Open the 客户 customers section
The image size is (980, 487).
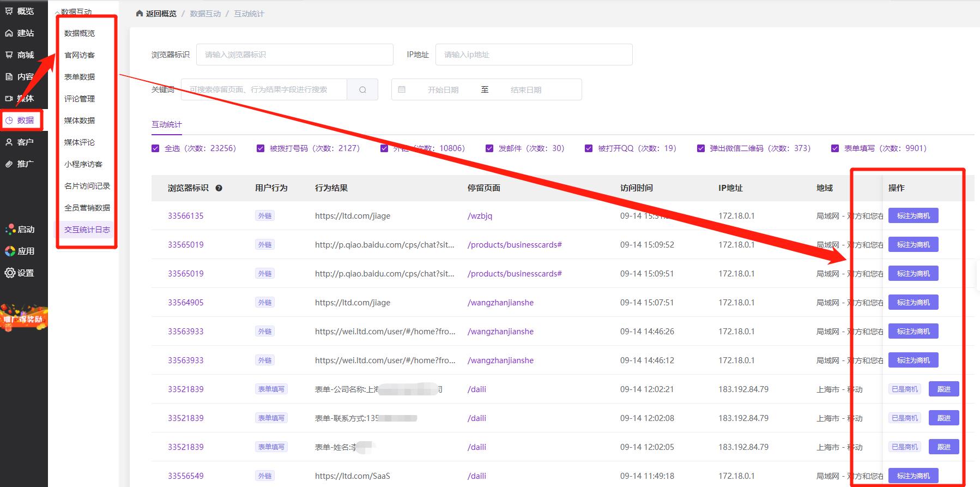point(19,142)
